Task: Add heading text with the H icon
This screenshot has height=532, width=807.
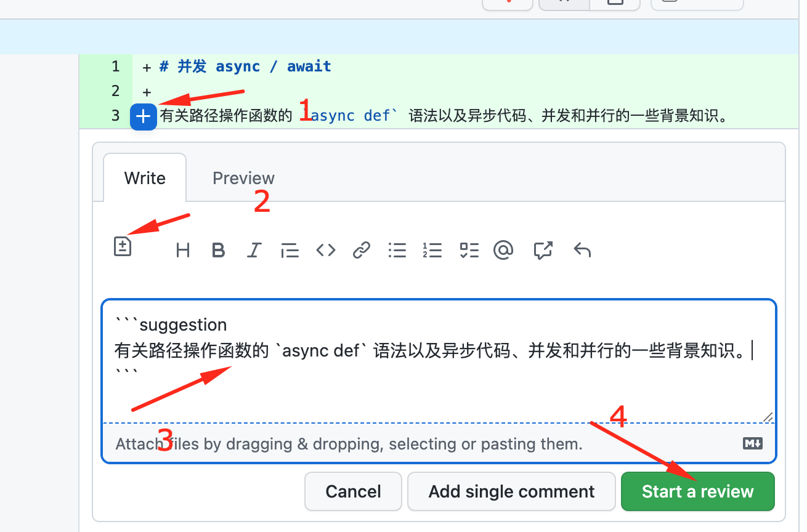Action: point(183,250)
